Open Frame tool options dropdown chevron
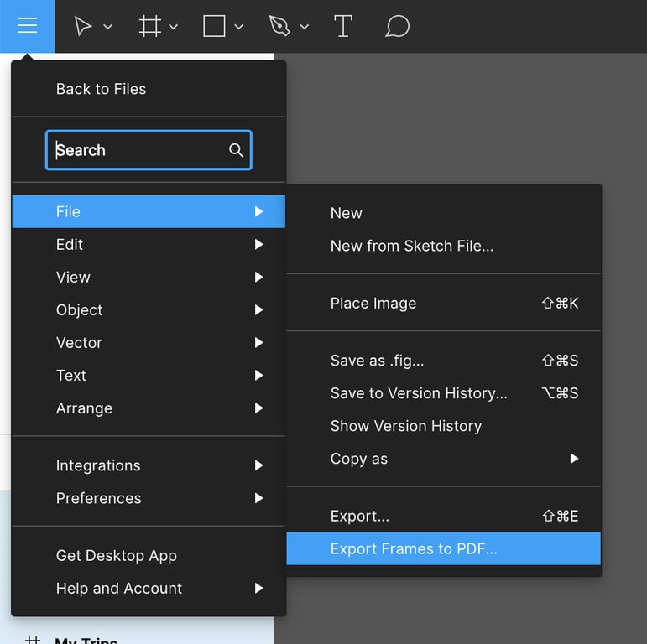This screenshot has width=647, height=644. 173,28
